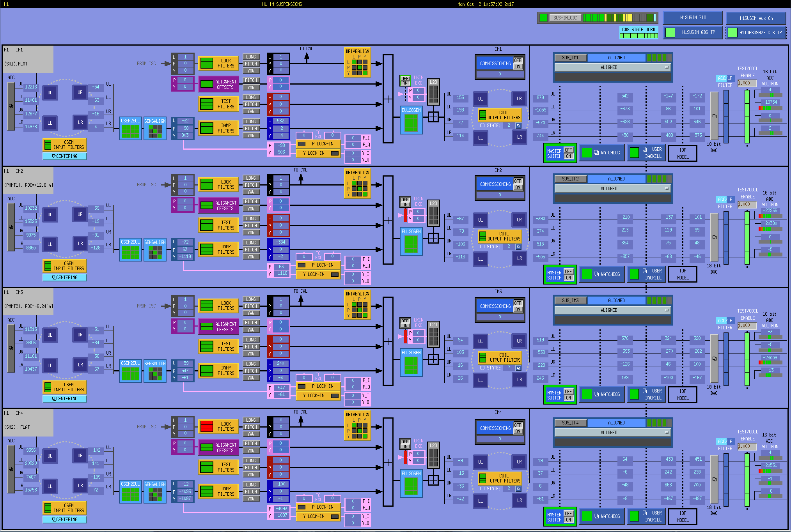Open IM1 EUL2OSEM matrix icon
Screen dimensions: 791x532
[411, 123]
